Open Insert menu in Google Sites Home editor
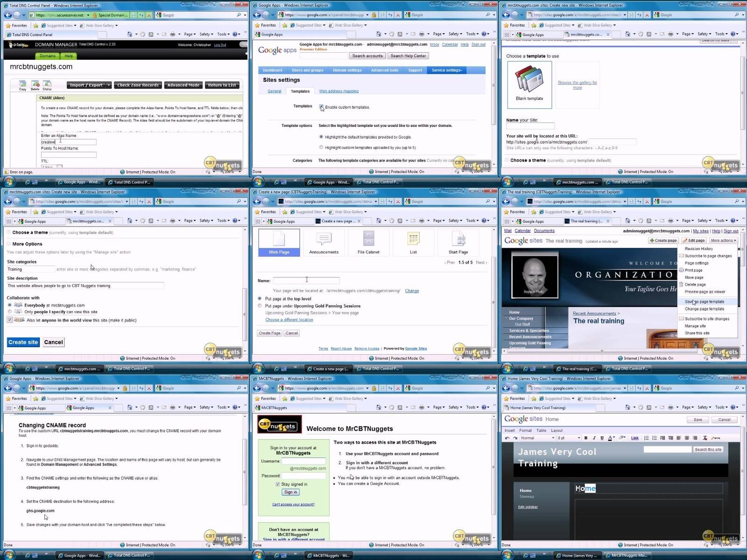The width and height of the screenshot is (747, 560). click(509, 430)
